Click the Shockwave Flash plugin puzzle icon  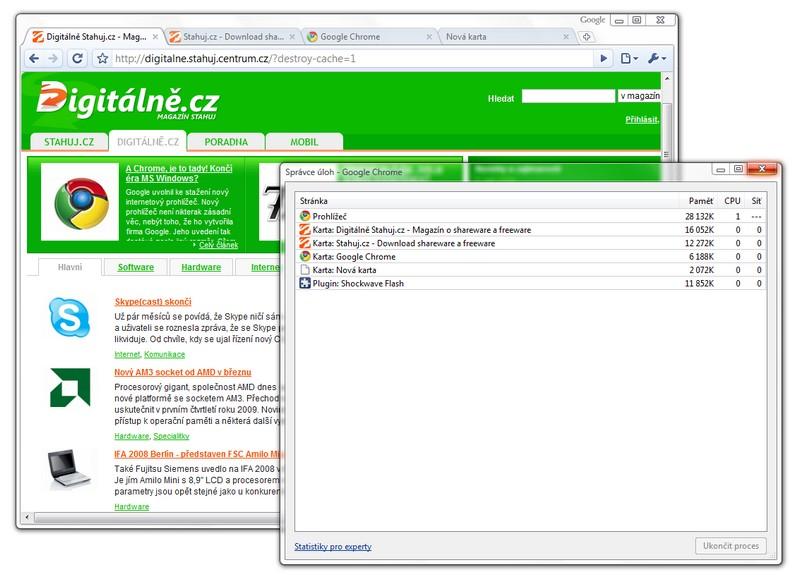pyautogui.click(x=305, y=283)
